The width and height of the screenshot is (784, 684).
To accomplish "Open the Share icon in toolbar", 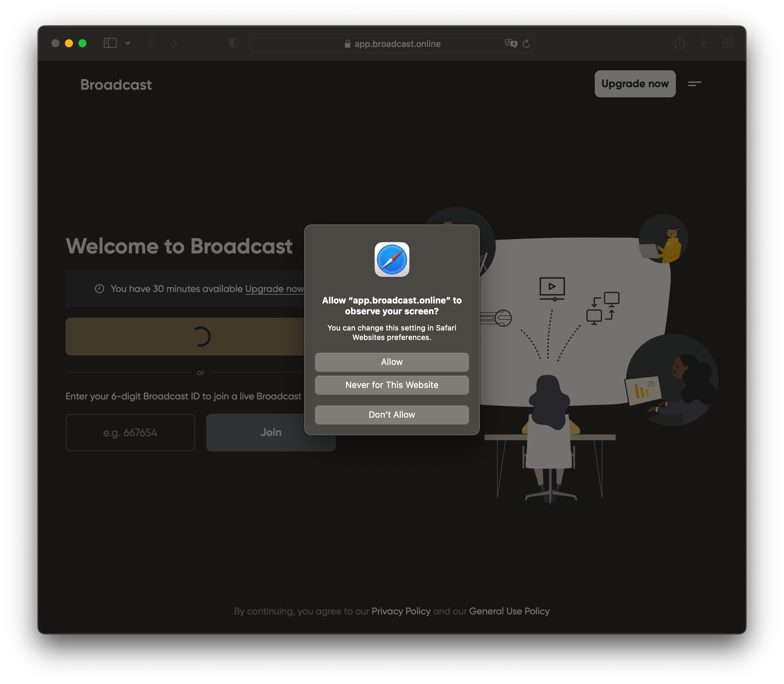I will pos(680,42).
